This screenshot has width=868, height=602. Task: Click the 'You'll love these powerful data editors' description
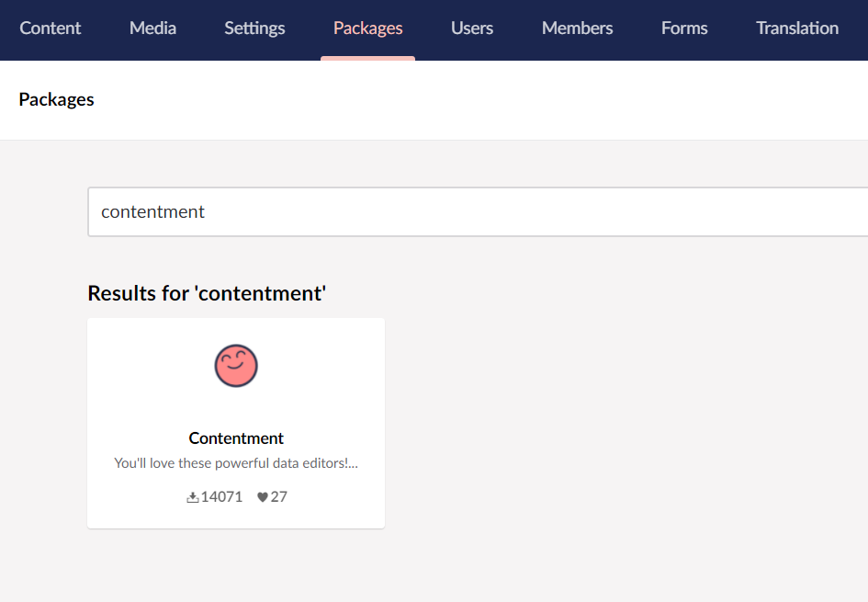[x=236, y=463]
